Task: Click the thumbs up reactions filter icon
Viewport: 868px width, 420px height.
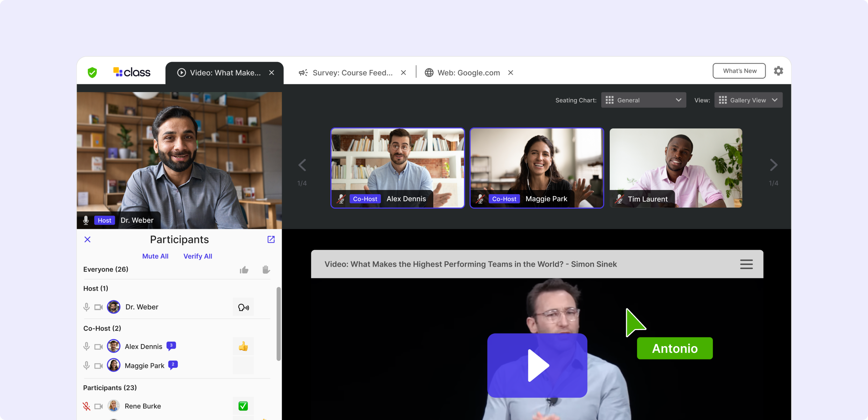Action: [244, 270]
